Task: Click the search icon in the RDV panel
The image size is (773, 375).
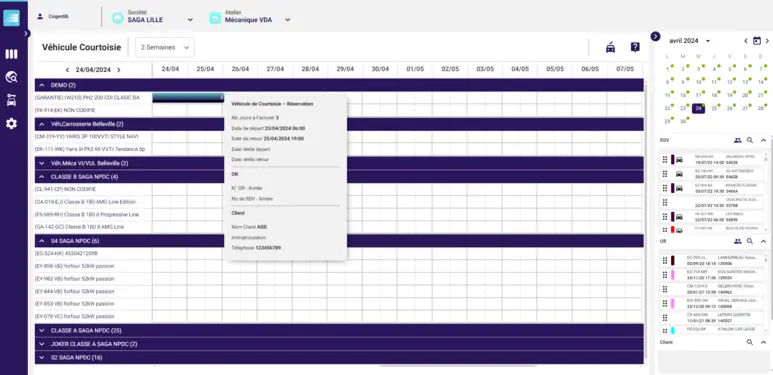Action: click(x=750, y=140)
